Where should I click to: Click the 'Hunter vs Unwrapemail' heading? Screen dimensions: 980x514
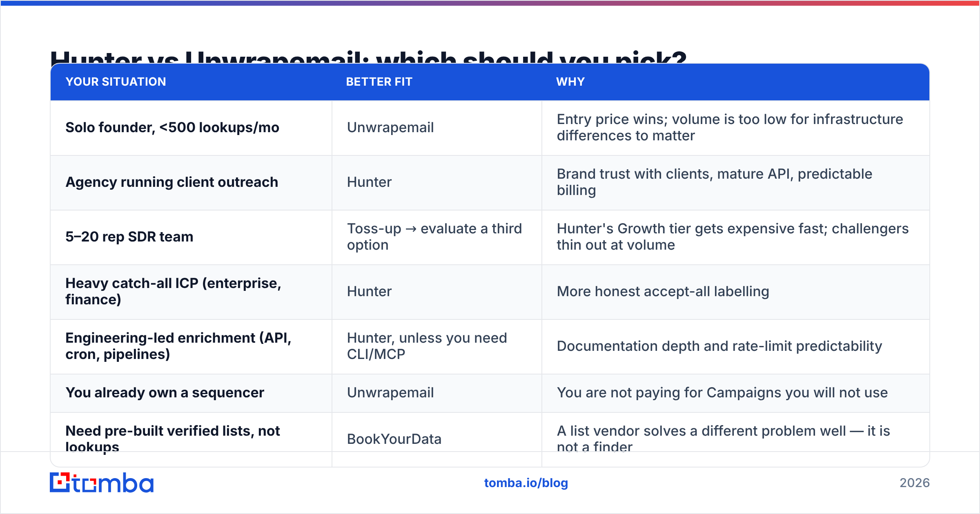[368, 57]
